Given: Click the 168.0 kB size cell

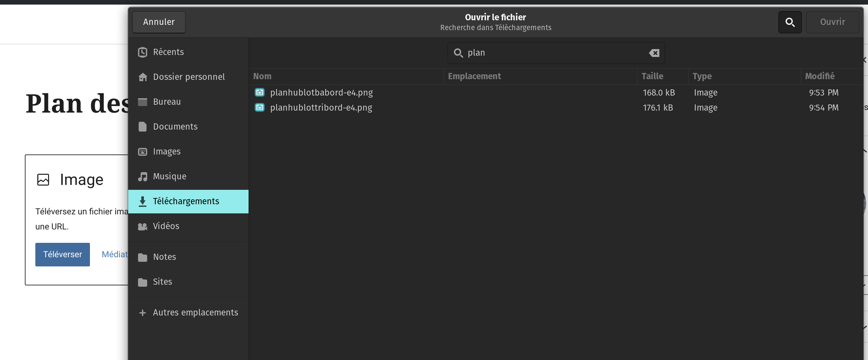Looking at the screenshot, I should tap(658, 93).
